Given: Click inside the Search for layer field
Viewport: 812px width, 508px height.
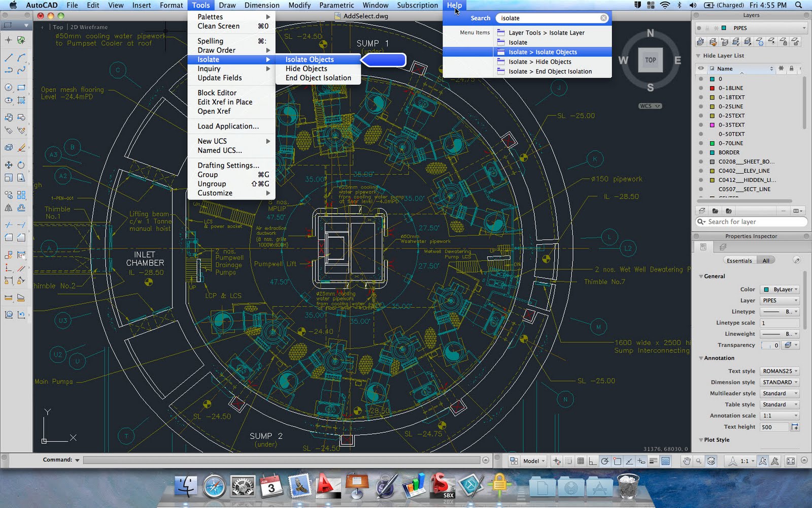Looking at the screenshot, I should click(x=751, y=221).
